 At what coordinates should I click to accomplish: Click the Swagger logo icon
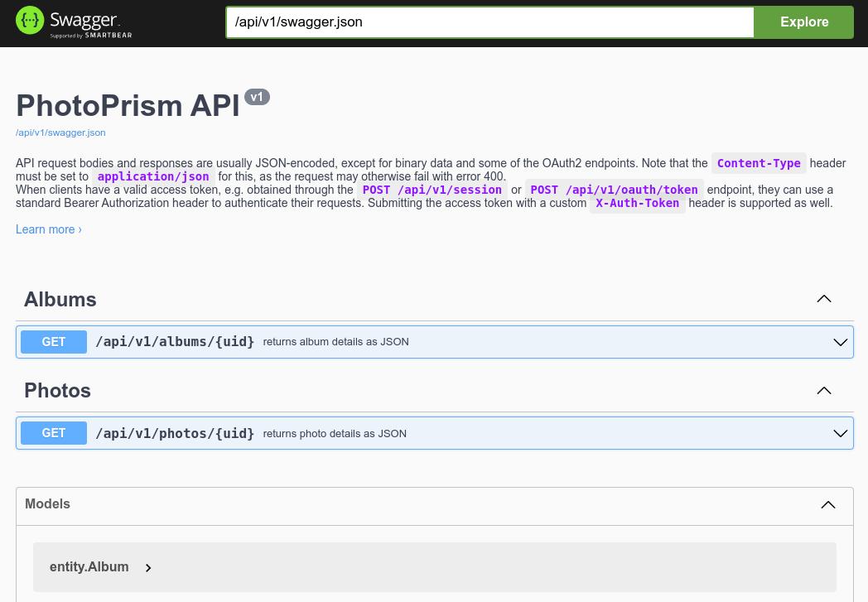pyautogui.click(x=31, y=22)
